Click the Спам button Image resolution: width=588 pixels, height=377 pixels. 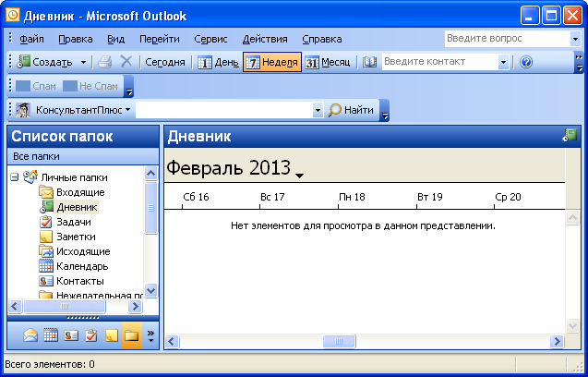pos(36,86)
